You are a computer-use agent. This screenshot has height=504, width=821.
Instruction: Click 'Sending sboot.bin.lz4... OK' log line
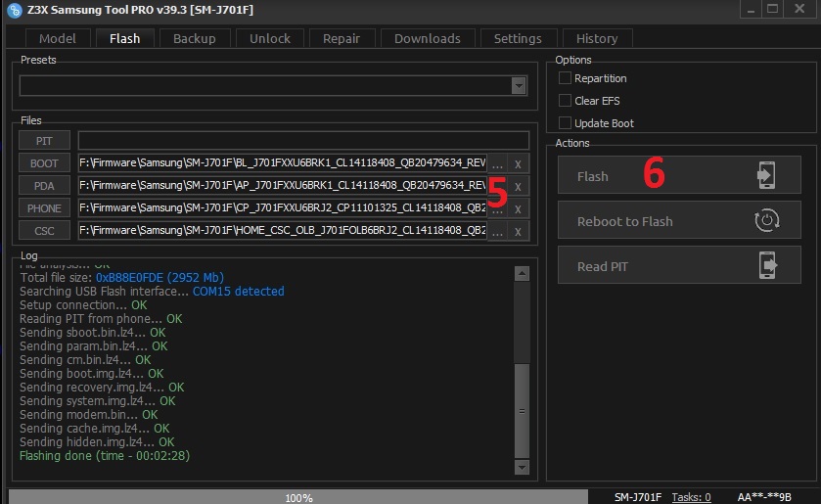tap(93, 332)
